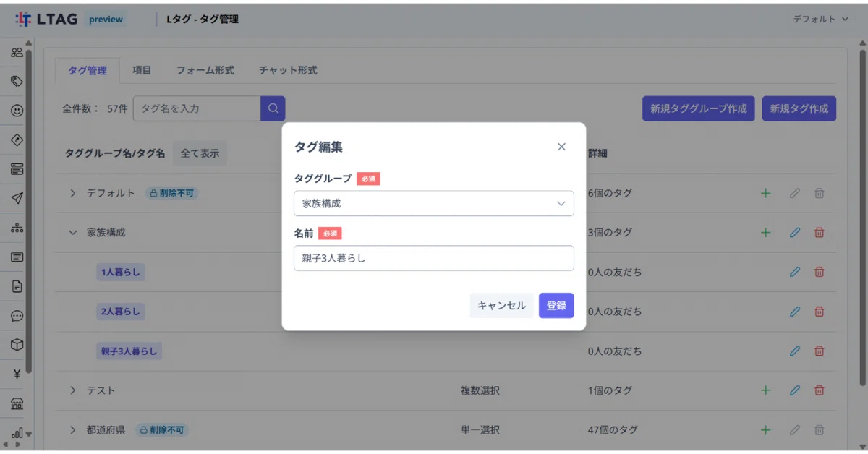This screenshot has height=454, width=868.
Task: Open the diamond arrow sidebar icon
Action: click(17, 140)
